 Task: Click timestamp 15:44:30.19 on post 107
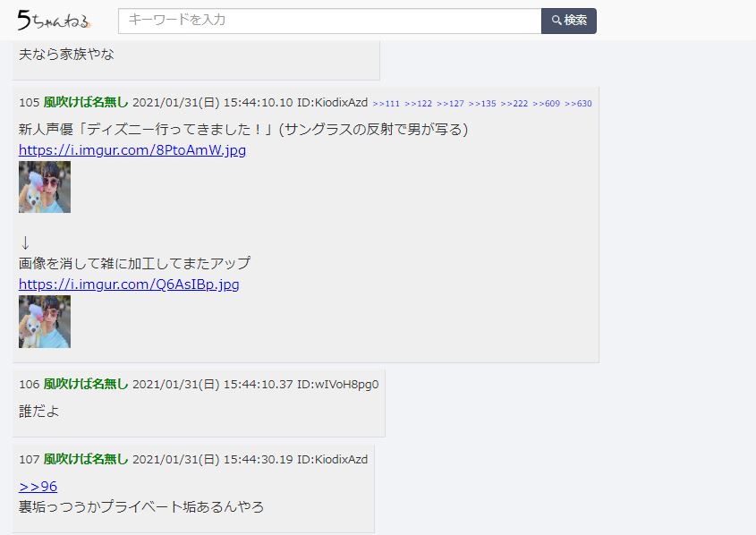(258, 459)
